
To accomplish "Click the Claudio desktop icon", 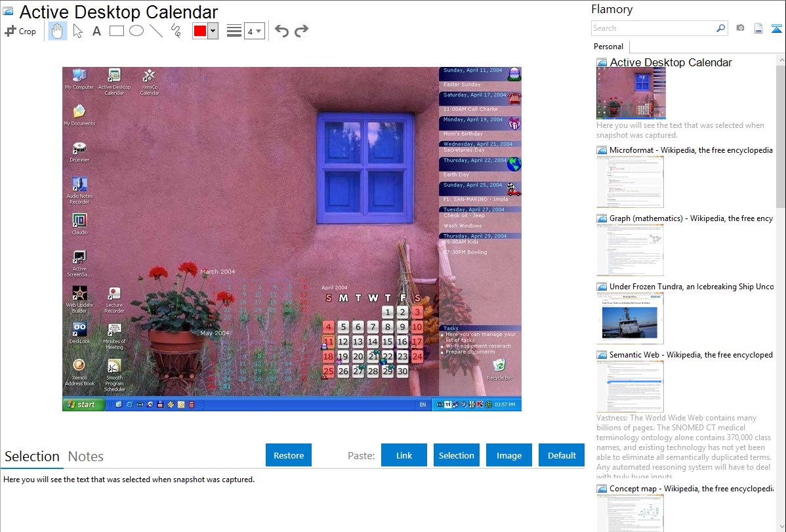I will tap(79, 224).
